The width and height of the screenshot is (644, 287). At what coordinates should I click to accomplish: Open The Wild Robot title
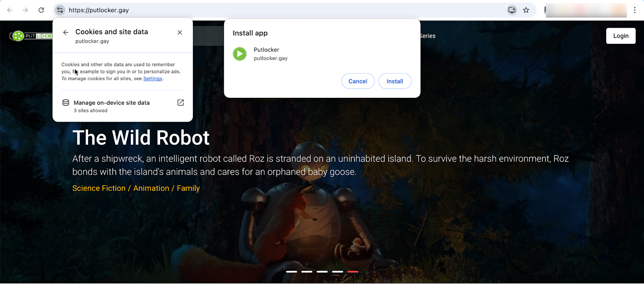click(141, 138)
